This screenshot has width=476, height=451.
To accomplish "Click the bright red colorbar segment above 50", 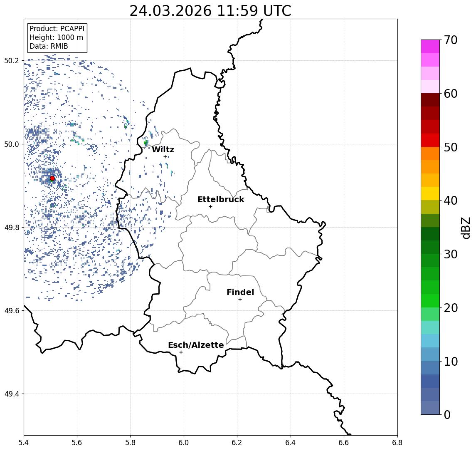I will click(x=430, y=140).
